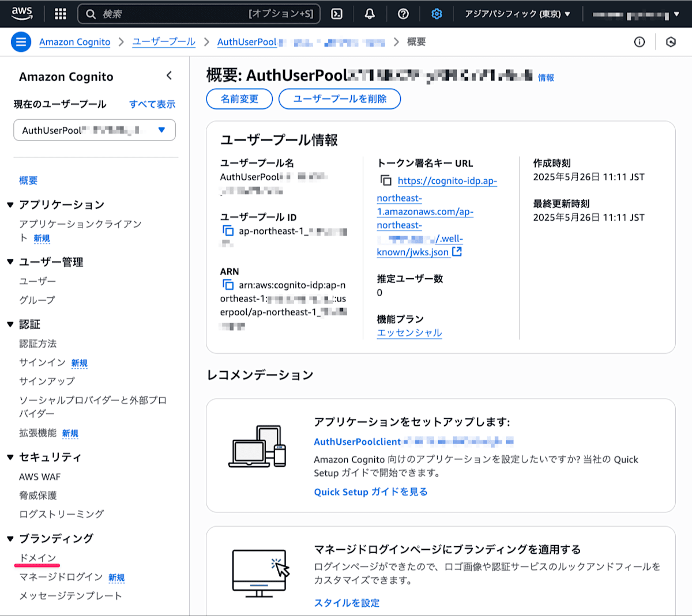Open サインアップ in sidebar
The width and height of the screenshot is (692, 616).
coord(47,381)
